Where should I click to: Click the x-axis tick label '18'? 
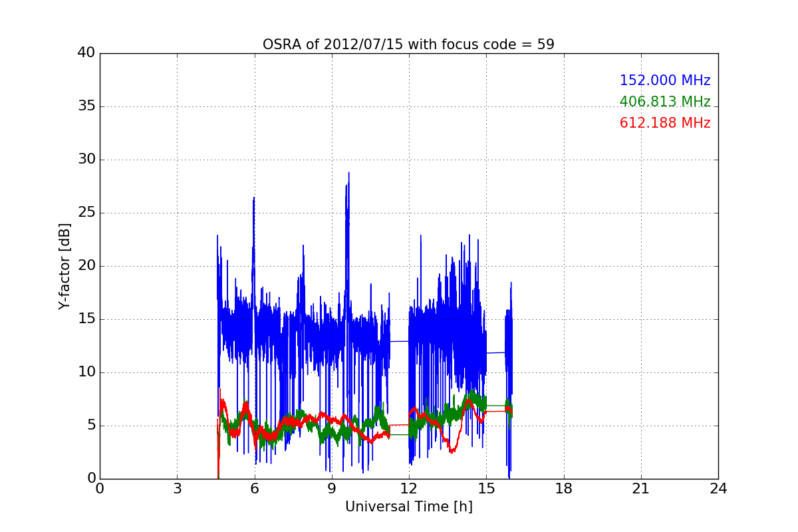click(x=564, y=489)
